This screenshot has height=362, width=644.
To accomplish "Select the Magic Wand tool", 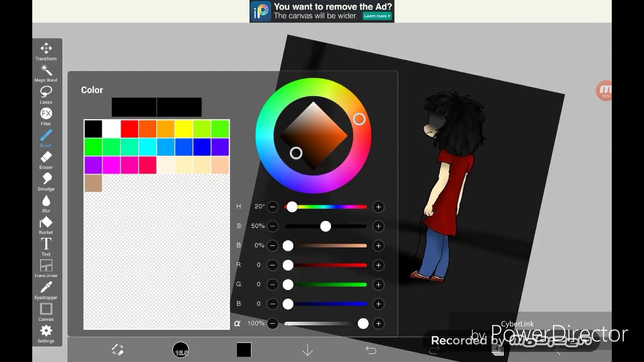I will (46, 73).
